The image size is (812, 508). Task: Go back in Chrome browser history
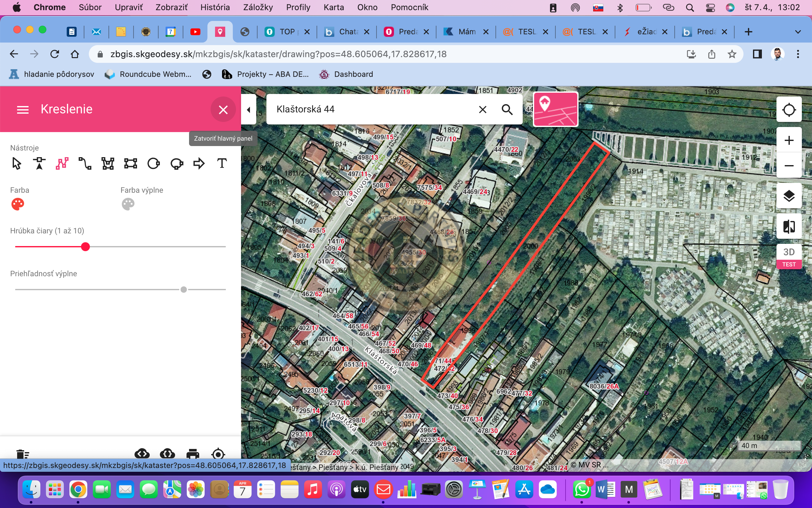tap(14, 54)
